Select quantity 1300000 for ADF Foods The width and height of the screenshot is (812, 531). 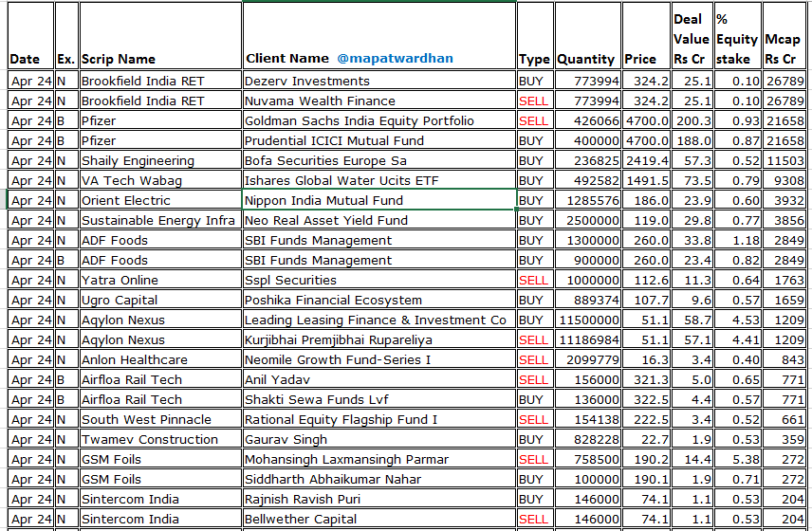[x=588, y=240]
